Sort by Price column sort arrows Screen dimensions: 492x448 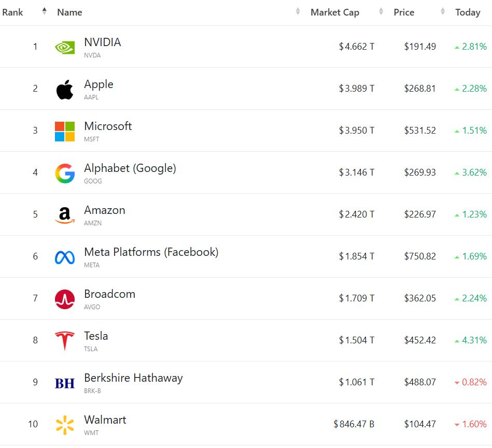pos(443,12)
